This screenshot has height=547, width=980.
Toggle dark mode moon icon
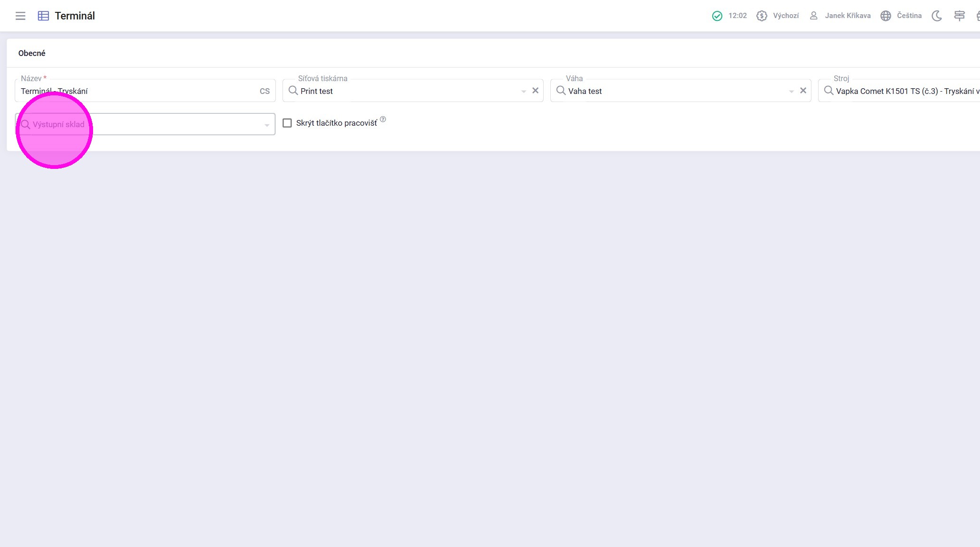pos(936,16)
